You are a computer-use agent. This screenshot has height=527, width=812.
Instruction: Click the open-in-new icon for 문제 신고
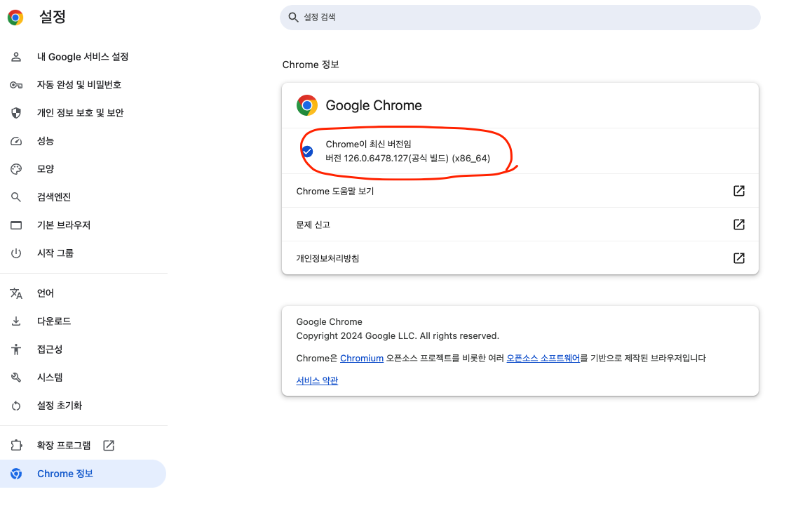[739, 225]
